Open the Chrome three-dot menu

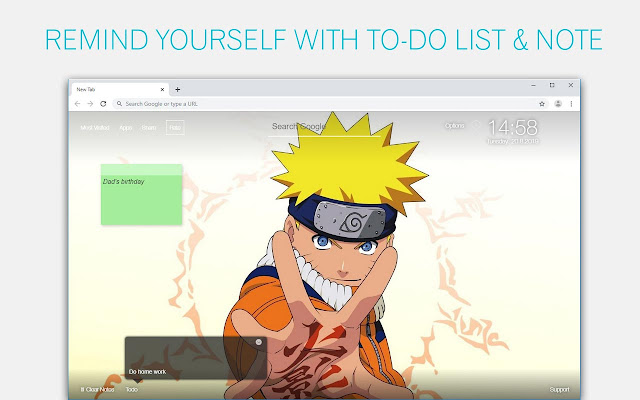click(571, 104)
